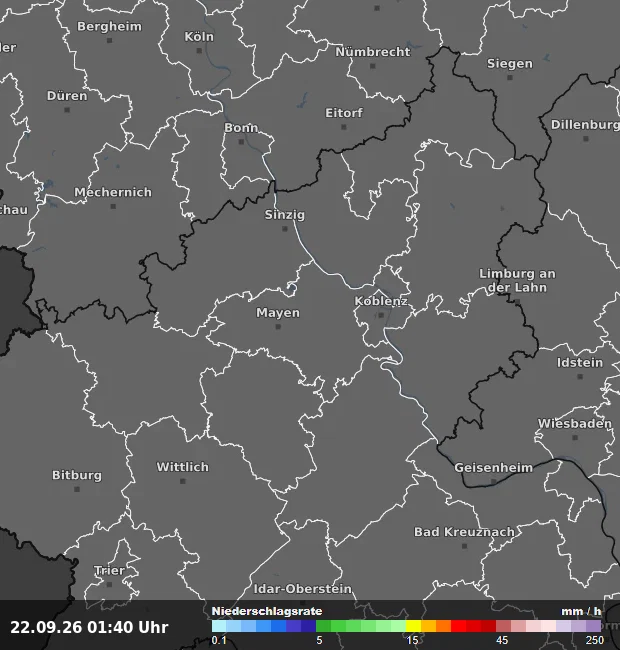This screenshot has height=650, width=620.
Task: Click the light blue 0.1 legend swatch
Action: pos(219,626)
